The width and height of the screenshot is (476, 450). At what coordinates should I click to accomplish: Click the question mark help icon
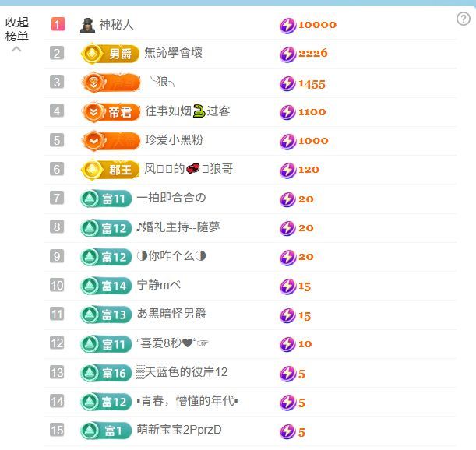(x=463, y=19)
